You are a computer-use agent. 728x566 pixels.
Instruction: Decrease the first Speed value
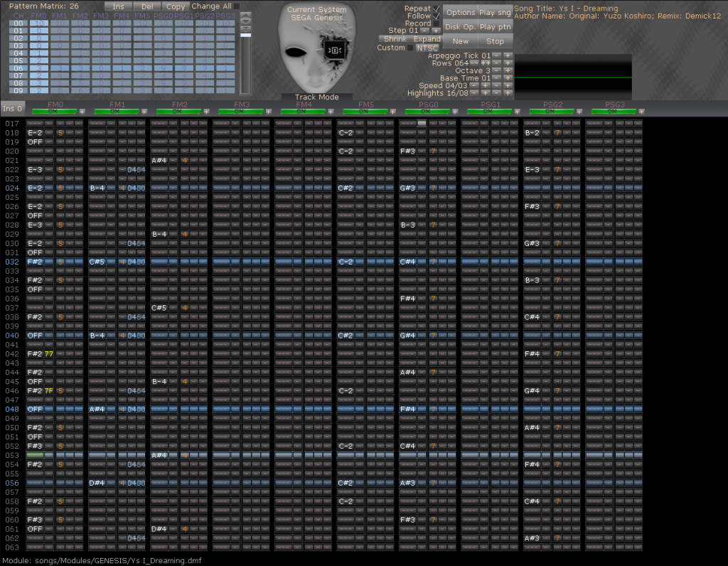474,85
